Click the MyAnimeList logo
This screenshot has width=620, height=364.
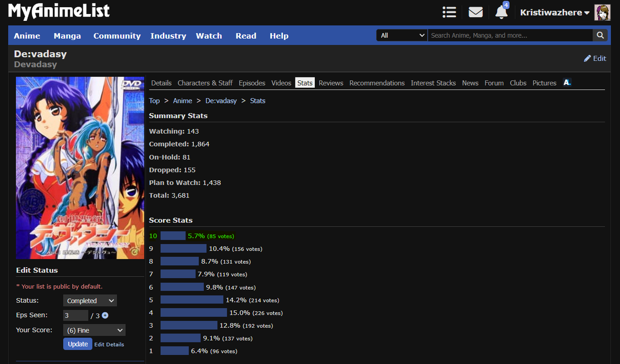pos(59,11)
